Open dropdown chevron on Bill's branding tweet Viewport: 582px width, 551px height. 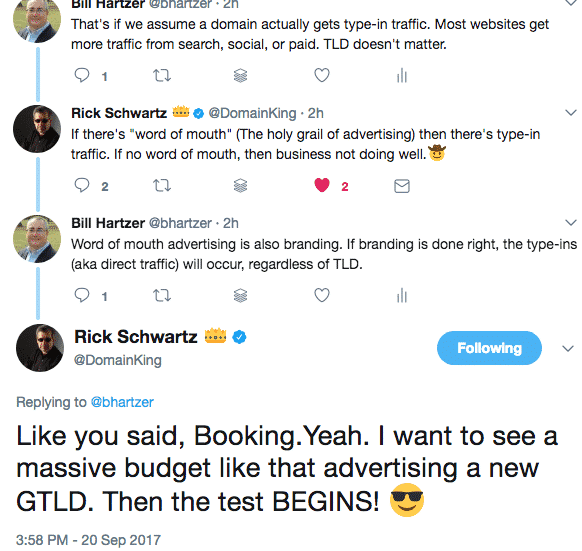coord(570,223)
